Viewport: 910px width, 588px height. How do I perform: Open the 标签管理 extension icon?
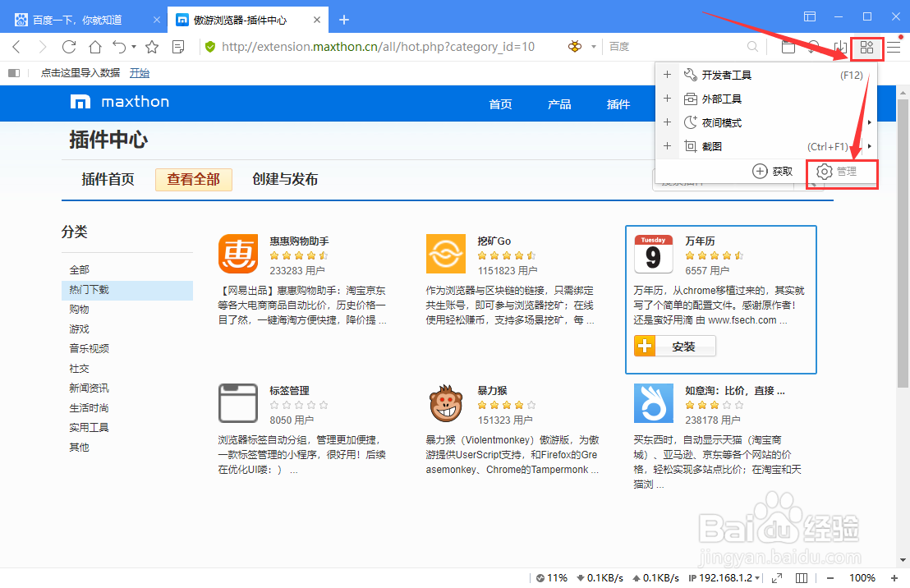[x=238, y=403]
